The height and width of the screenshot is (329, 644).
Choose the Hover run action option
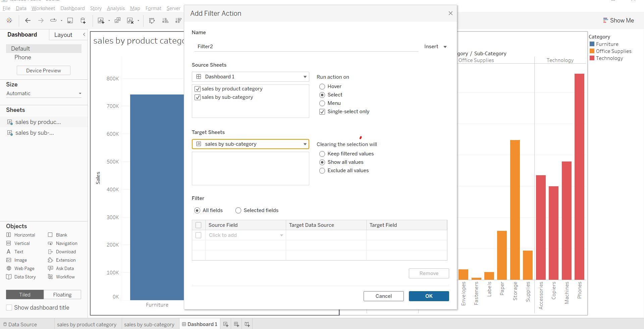(322, 87)
